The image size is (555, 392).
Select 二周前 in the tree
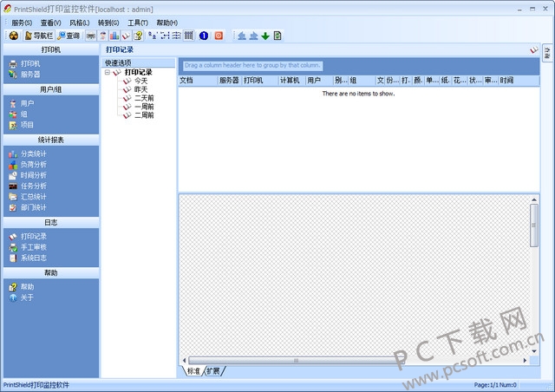point(144,115)
